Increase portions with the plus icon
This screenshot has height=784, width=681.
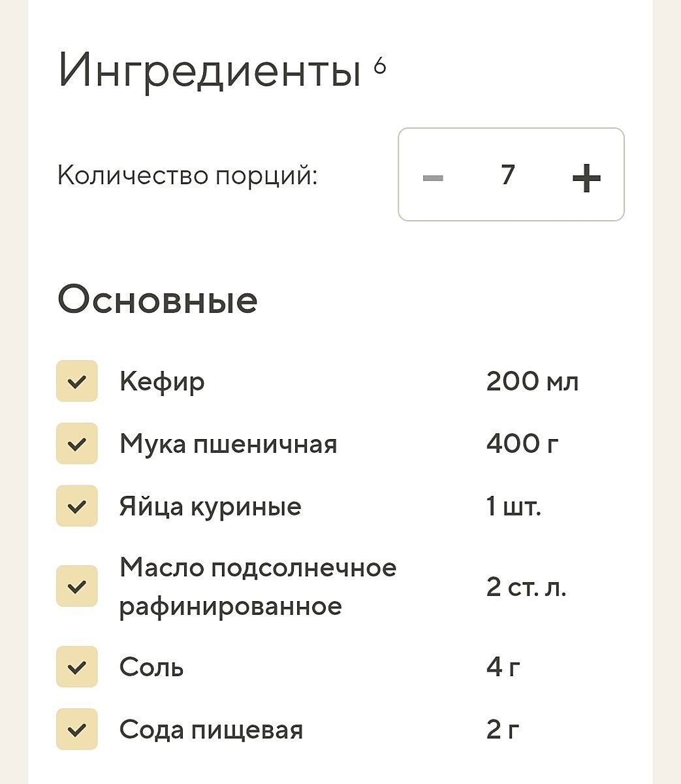point(586,177)
